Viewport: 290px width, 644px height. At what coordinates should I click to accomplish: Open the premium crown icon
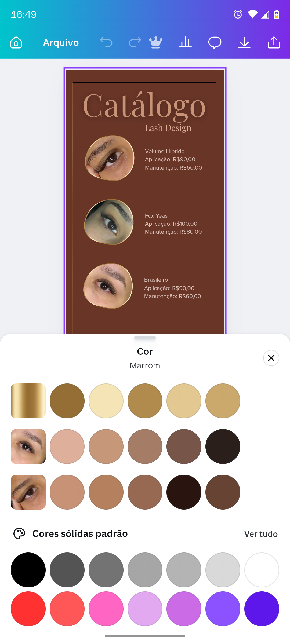156,42
